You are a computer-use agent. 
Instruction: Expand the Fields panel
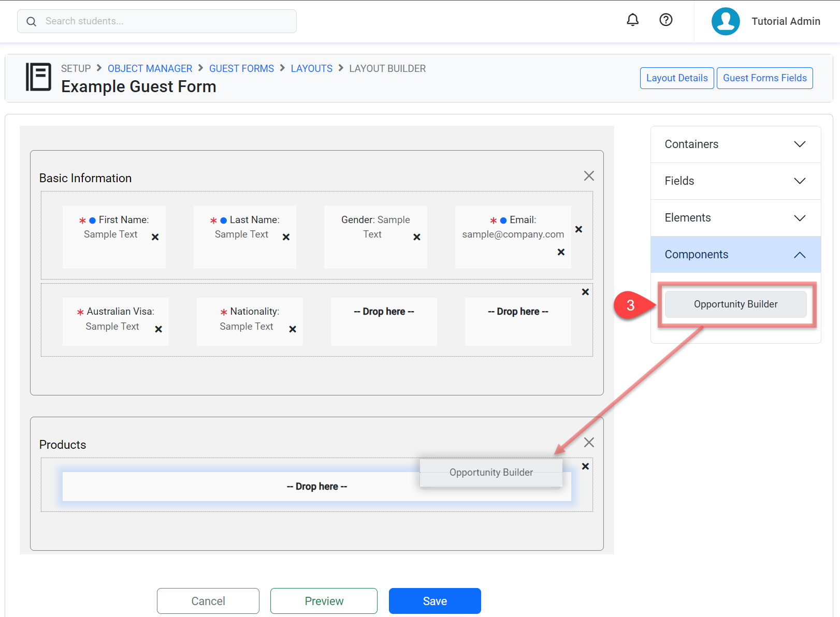[735, 181]
